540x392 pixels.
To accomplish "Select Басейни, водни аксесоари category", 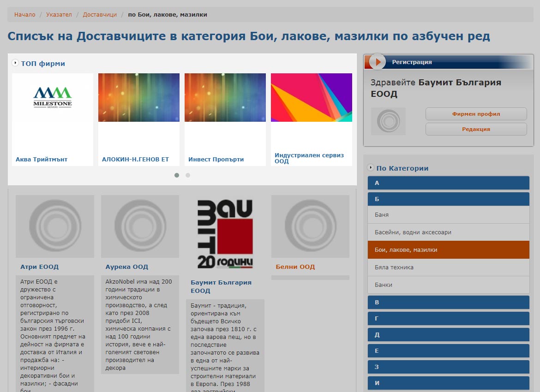I will (x=449, y=232).
